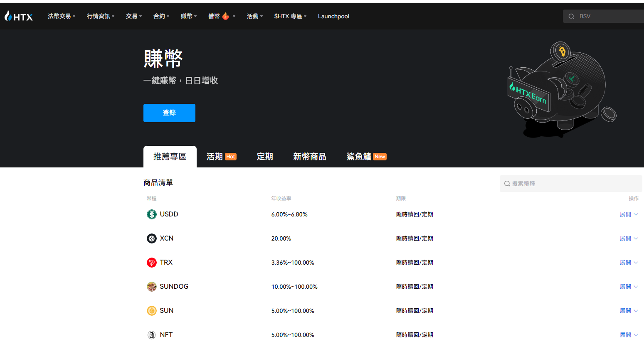The height and width of the screenshot is (344, 644).
Task: Click the HTX logo in header
Action: (19, 16)
